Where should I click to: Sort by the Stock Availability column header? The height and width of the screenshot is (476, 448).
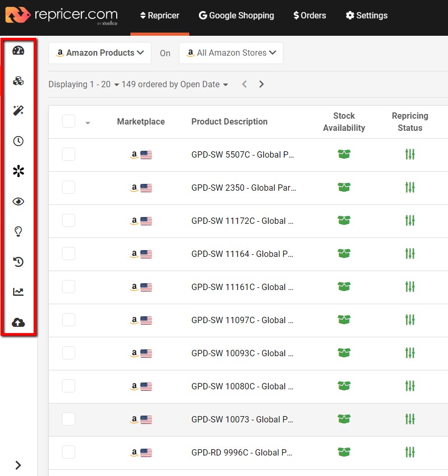(344, 122)
